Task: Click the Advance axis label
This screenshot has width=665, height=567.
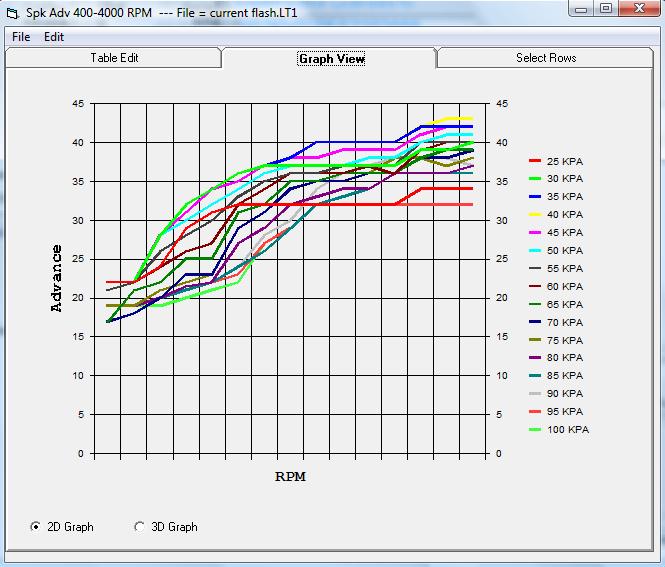Action: point(57,279)
